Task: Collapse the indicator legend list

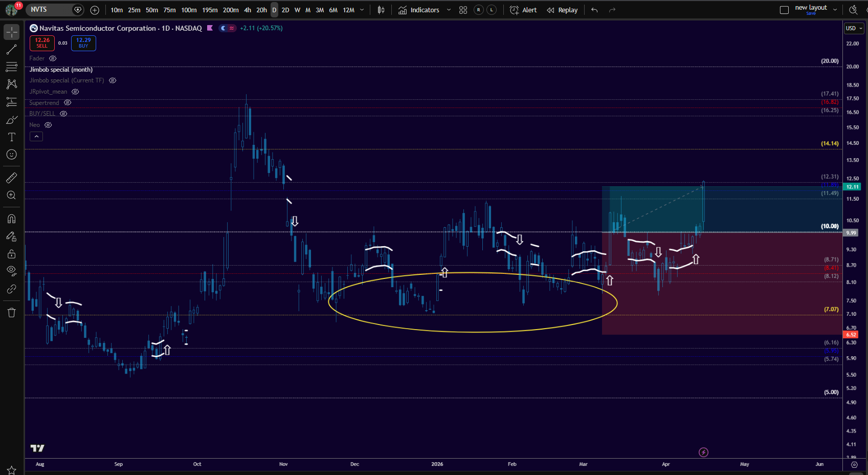Action: tap(36, 137)
